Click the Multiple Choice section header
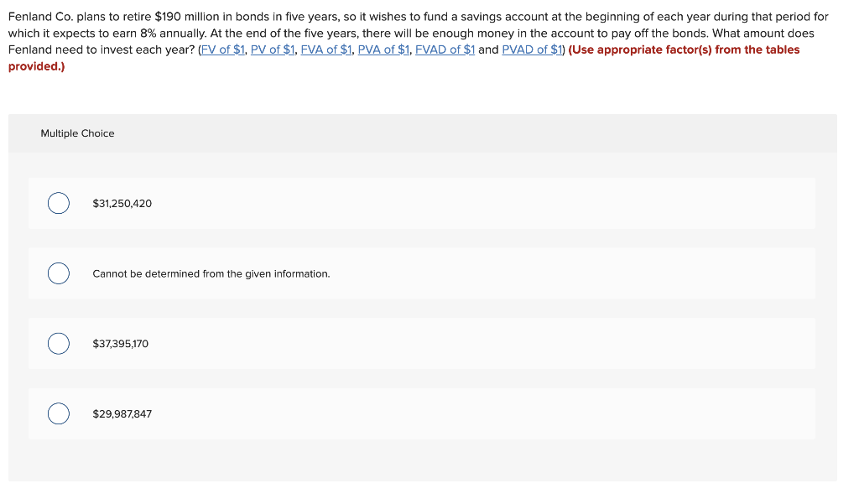The height and width of the screenshot is (504, 859). pos(78,133)
